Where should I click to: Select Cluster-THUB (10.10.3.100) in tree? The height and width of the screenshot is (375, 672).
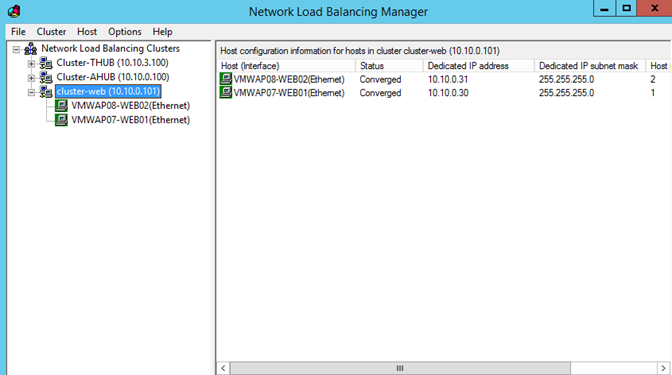(x=112, y=63)
